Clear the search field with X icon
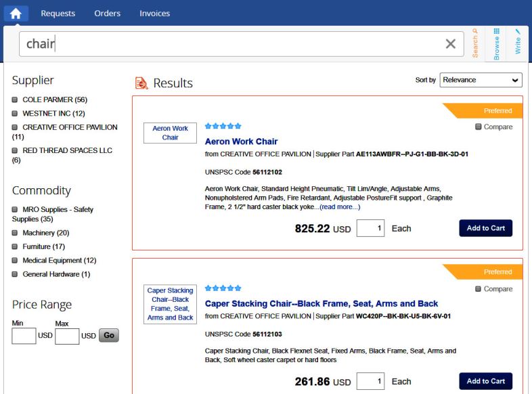The height and width of the screenshot is (394, 532). [450, 44]
